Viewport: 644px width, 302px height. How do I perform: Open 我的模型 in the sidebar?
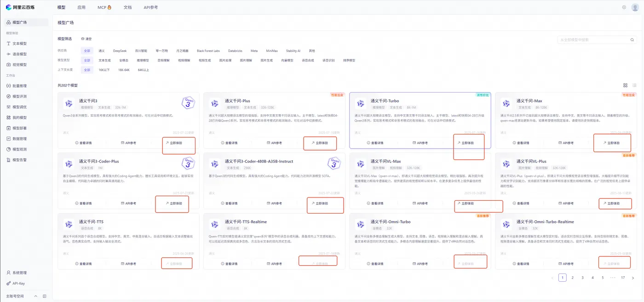click(16, 117)
